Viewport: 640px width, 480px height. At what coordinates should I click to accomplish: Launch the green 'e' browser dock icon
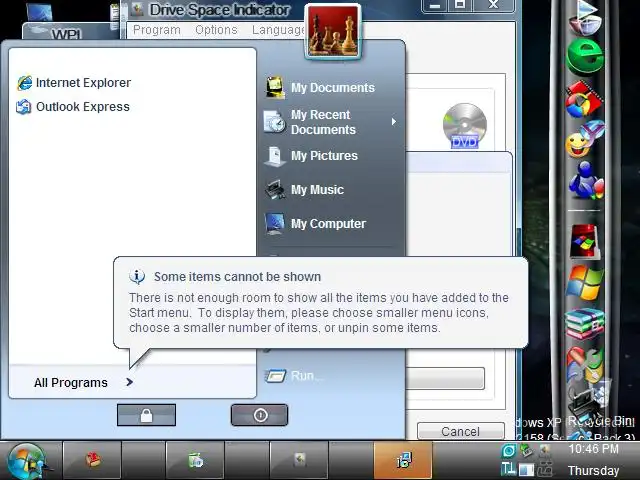coord(584,56)
